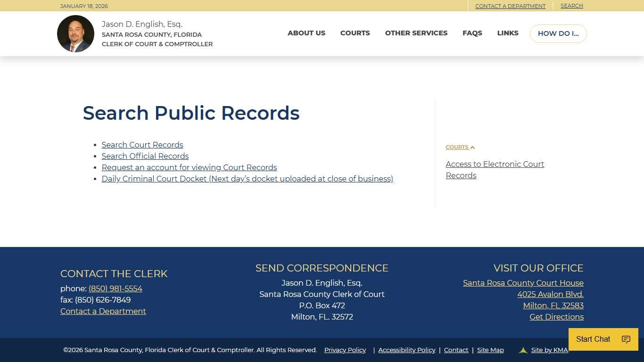The image size is (644, 362).
Task: Select OTHER SERVICES in the navigation bar
Action: click(416, 33)
